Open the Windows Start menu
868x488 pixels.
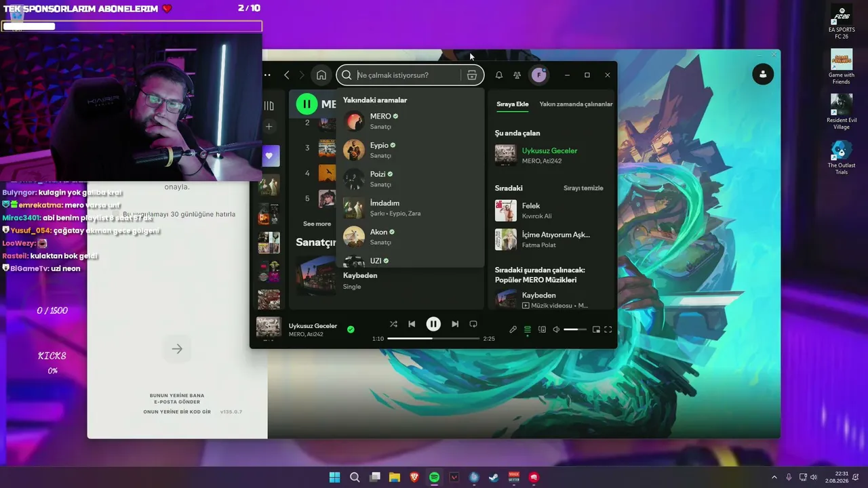coord(334,477)
